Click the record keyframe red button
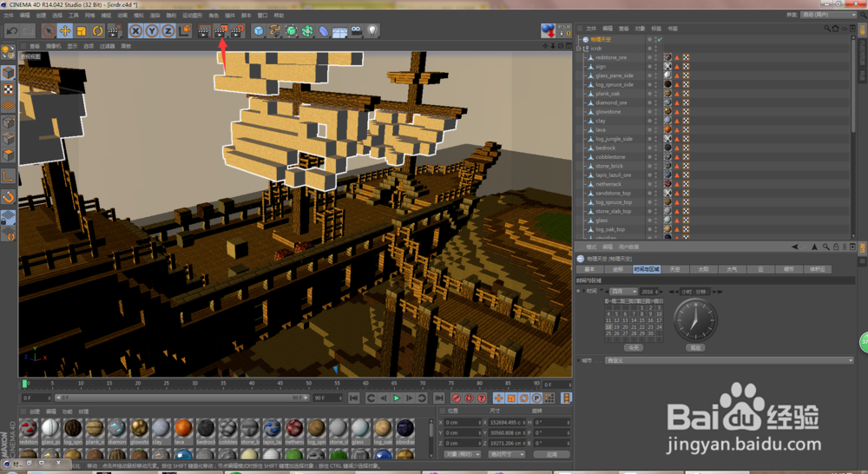This screenshot has height=474, width=868. tap(457, 398)
